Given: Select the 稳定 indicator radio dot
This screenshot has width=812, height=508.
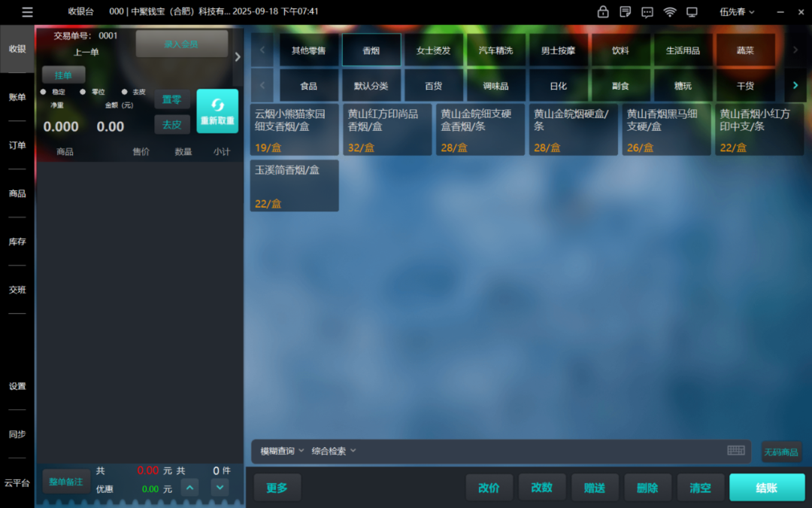Looking at the screenshot, I should point(44,92).
